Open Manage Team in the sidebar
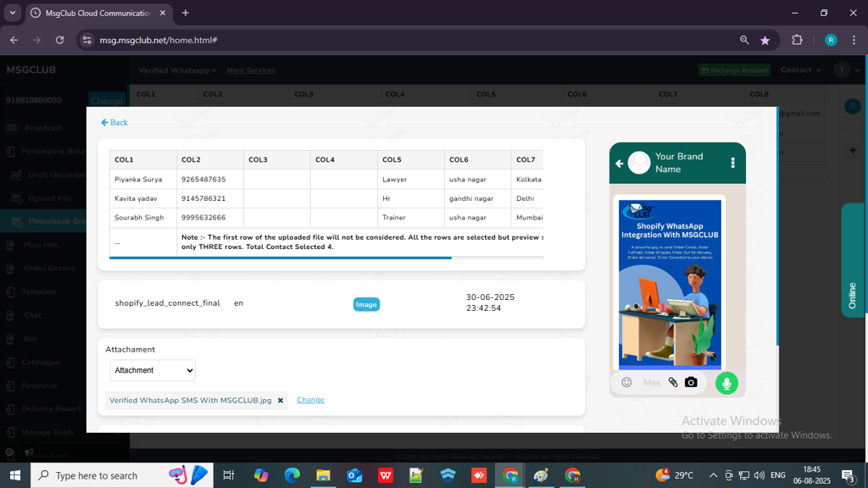 tap(47, 432)
